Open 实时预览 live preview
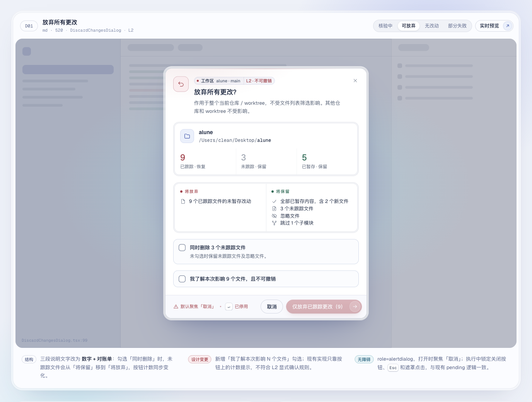 tap(494, 26)
